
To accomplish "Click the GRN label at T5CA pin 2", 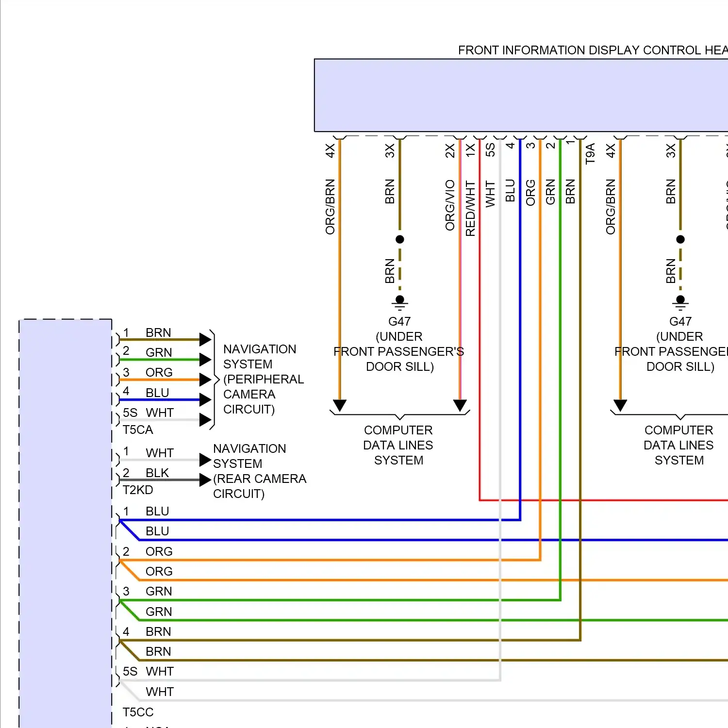I will click(x=159, y=352).
